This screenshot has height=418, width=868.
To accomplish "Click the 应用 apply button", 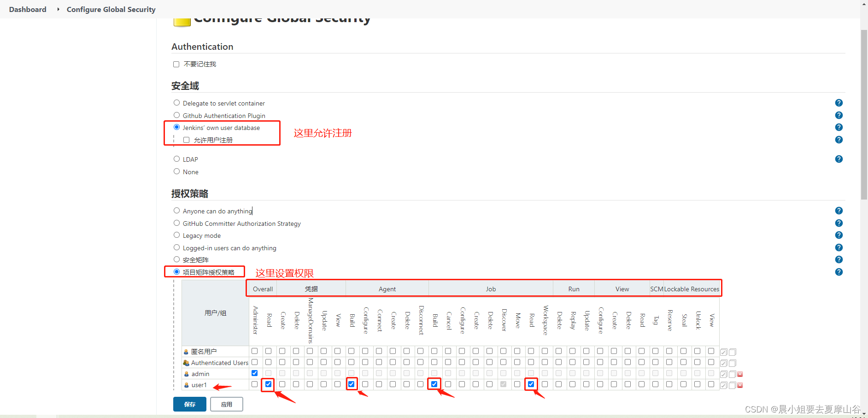I will point(227,404).
